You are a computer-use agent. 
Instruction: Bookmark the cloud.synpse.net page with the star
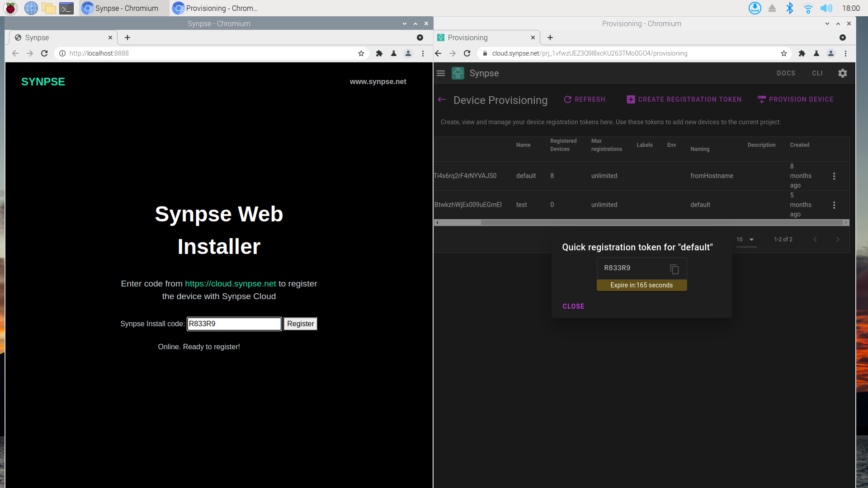tap(784, 53)
